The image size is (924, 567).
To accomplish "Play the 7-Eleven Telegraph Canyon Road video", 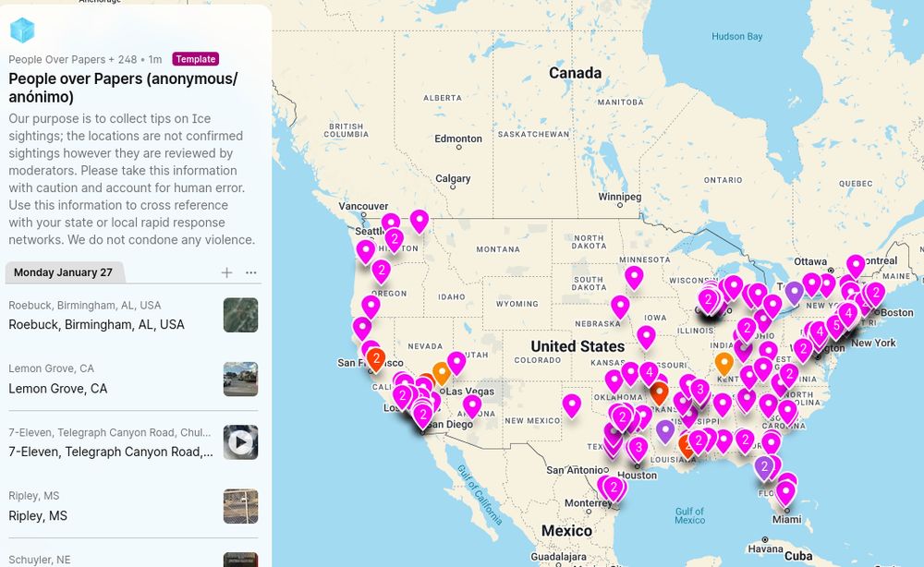I will click(x=240, y=442).
